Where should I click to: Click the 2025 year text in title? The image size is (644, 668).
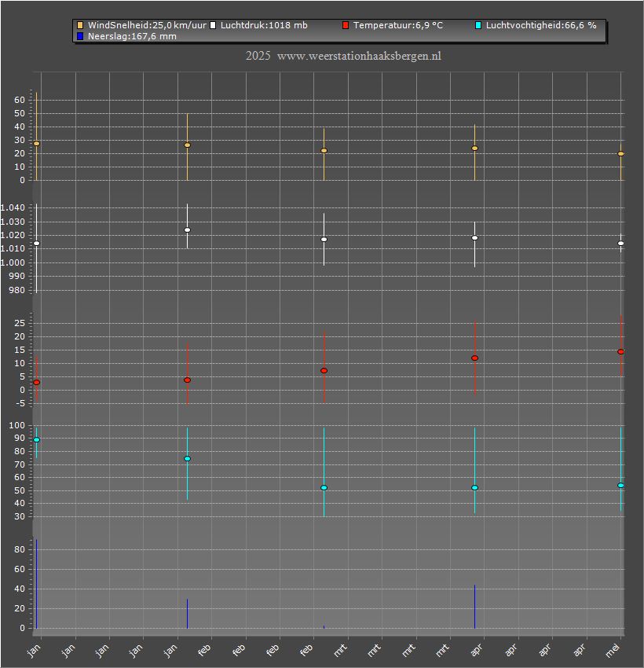(258, 56)
